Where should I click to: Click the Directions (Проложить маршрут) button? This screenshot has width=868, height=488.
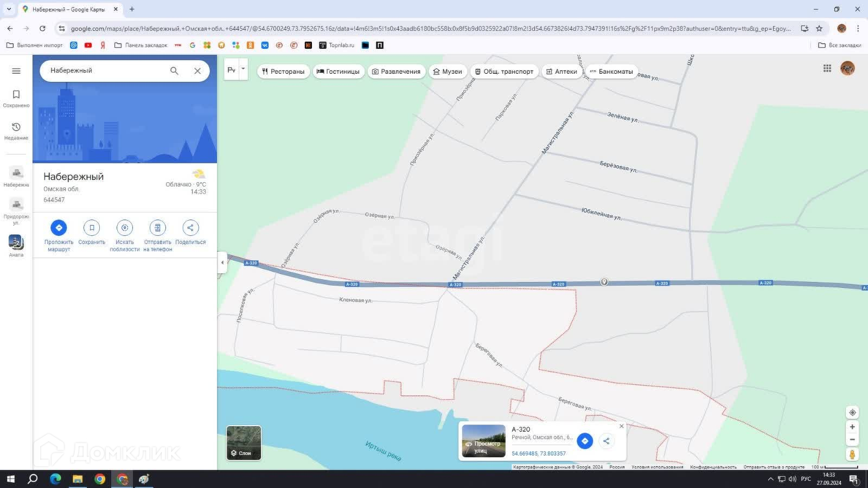[59, 228]
